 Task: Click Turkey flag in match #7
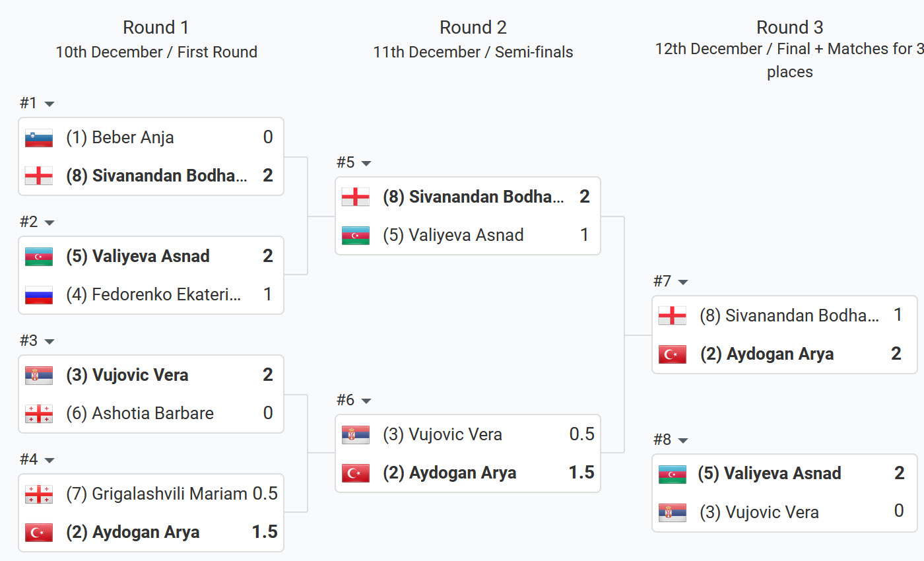point(673,354)
